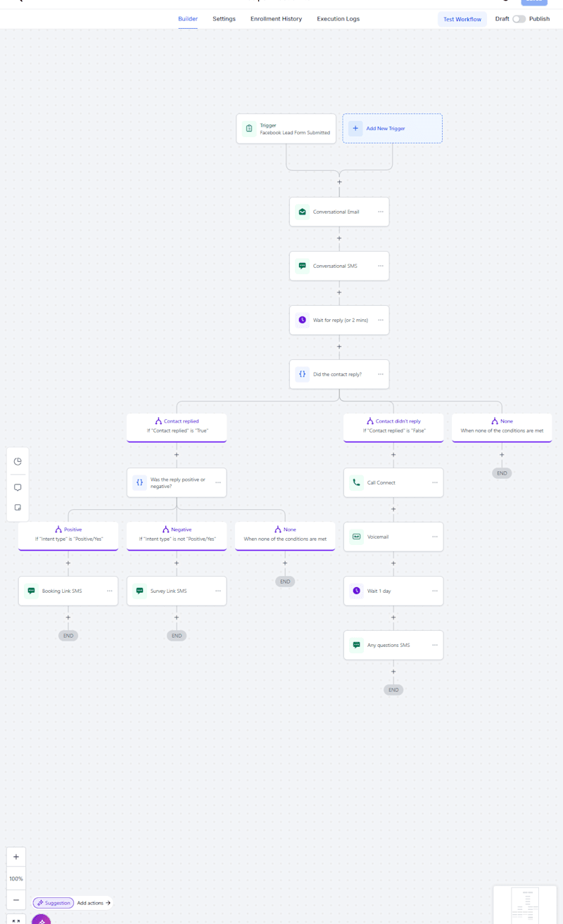This screenshot has width=563, height=924.
Task: Click the workflow minimap thumbnail
Action: [x=526, y=905]
